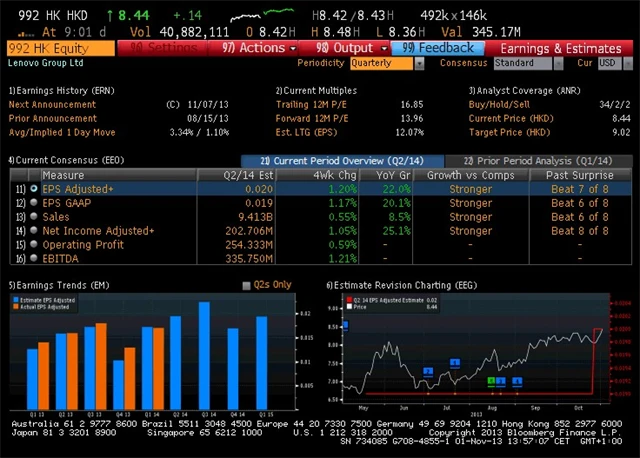Click the blue event marker near July on chart
The image size is (640, 458).
[x=455, y=362]
